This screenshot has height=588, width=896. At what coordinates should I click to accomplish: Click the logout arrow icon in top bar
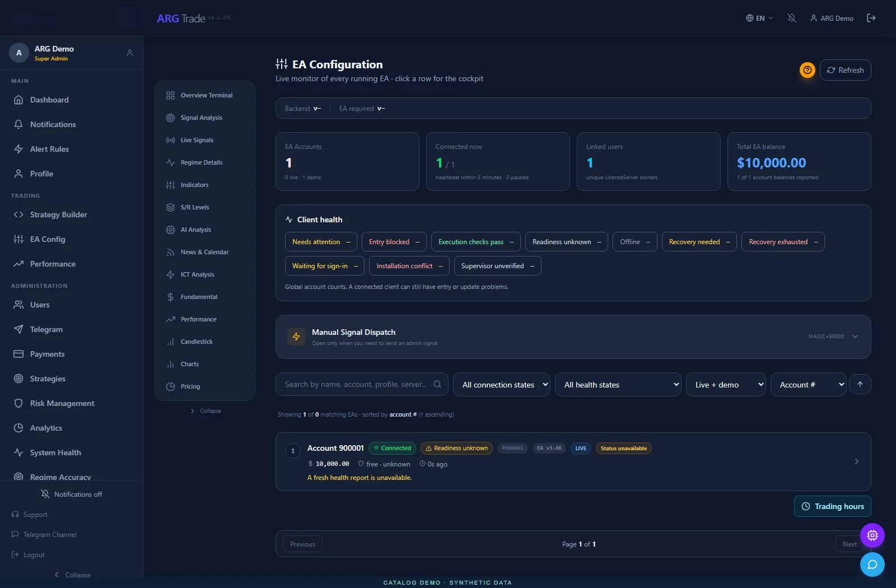(871, 18)
